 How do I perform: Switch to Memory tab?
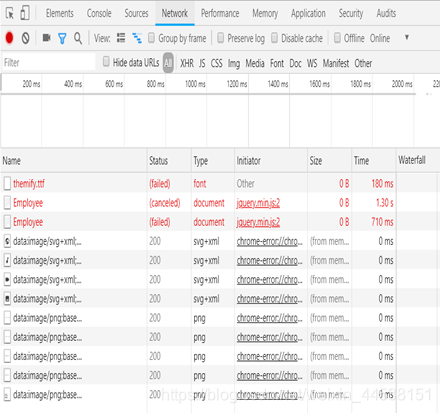[x=265, y=13]
